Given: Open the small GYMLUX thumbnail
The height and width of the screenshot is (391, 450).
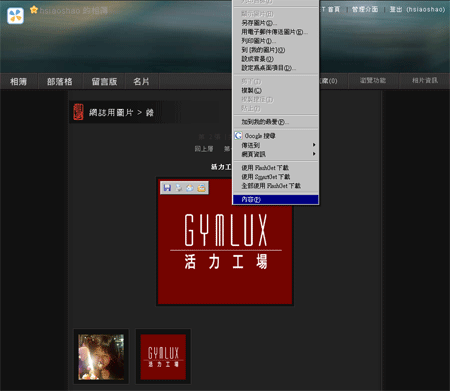Looking at the screenshot, I should coord(163,357).
